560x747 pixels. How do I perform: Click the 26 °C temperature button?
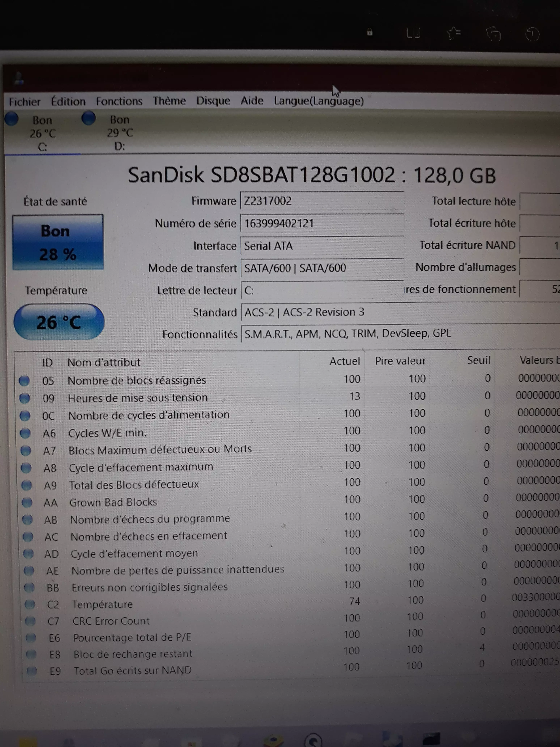pos(59,322)
